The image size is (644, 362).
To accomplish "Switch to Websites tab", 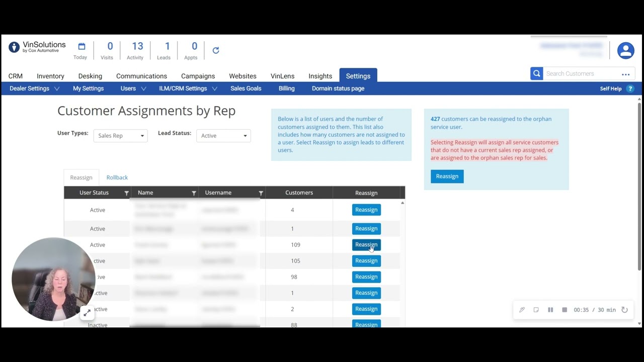I will (x=243, y=76).
